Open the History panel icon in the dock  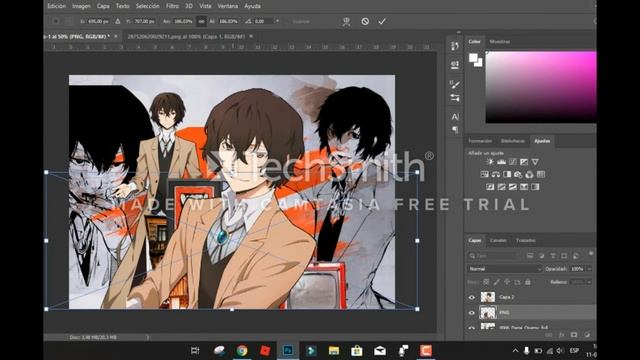(455, 46)
